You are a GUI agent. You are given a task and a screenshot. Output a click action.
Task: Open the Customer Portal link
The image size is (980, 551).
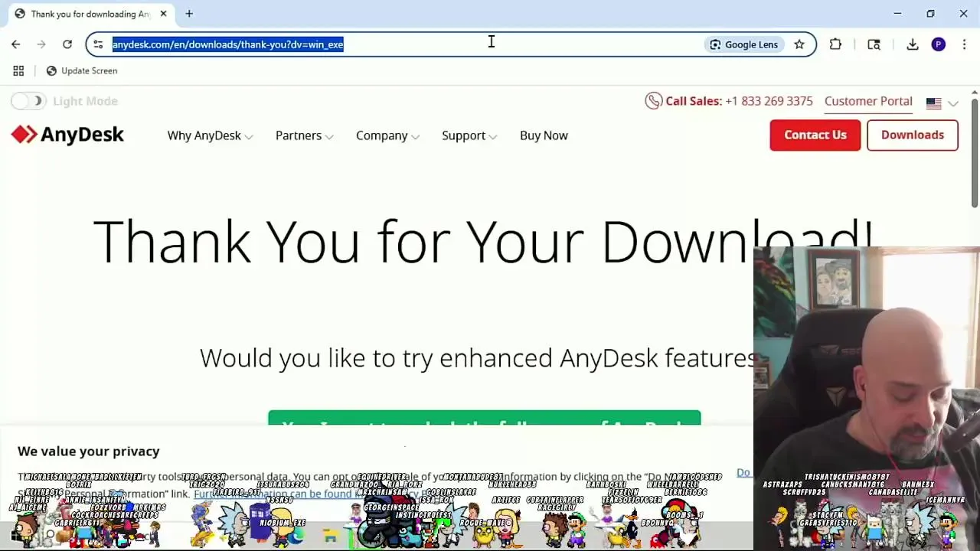click(x=868, y=101)
